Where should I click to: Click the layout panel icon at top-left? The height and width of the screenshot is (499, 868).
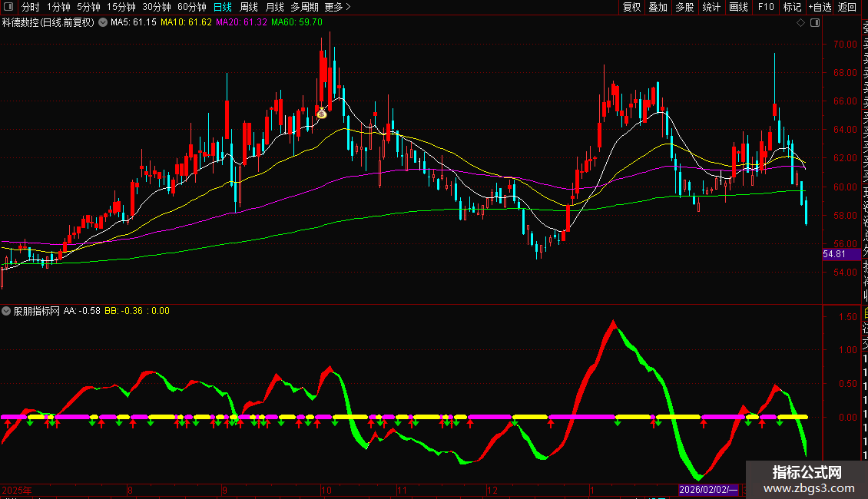8,7
